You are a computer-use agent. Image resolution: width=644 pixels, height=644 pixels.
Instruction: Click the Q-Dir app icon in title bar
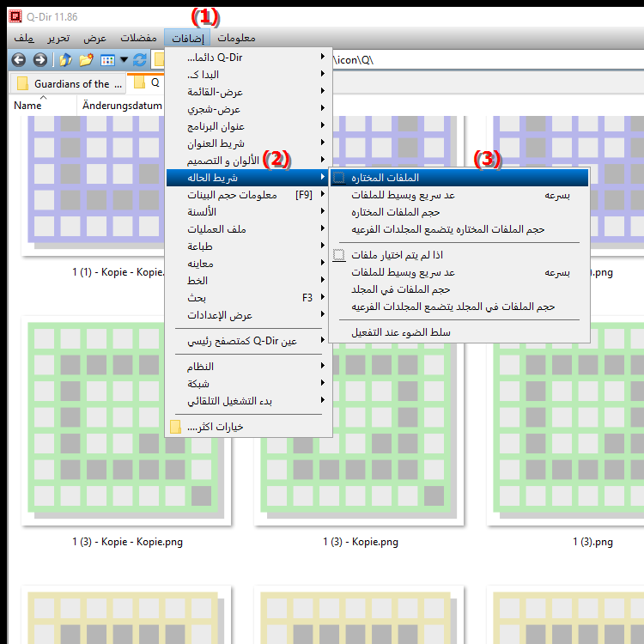(x=15, y=16)
